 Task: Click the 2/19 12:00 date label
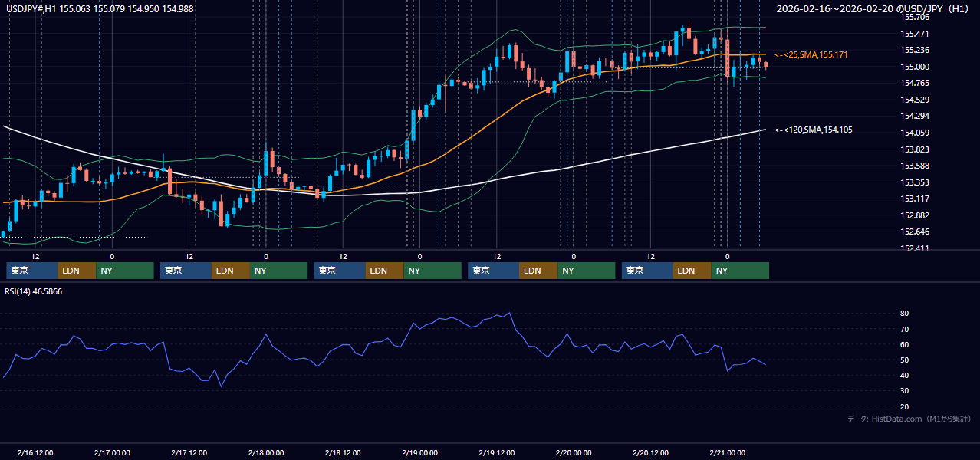pos(497,452)
